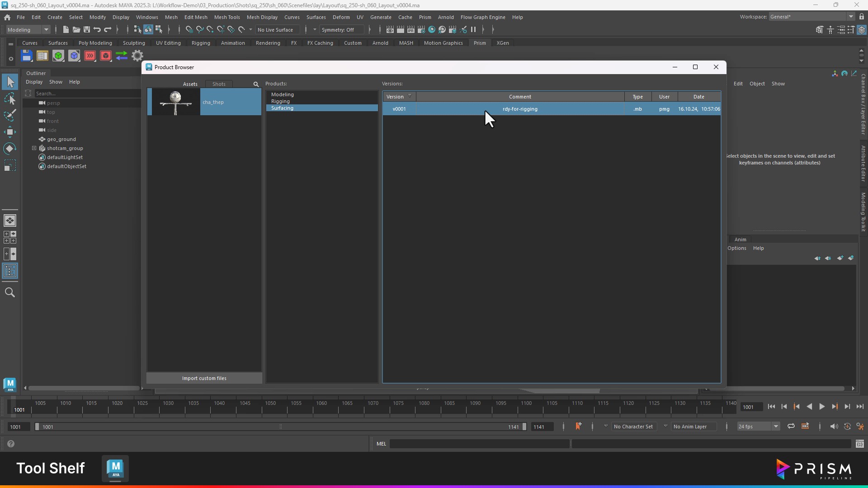The width and height of the screenshot is (868, 488).
Task: Select the cha_thep asset thumbnail
Action: pyautogui.click(x=175, y=102)
